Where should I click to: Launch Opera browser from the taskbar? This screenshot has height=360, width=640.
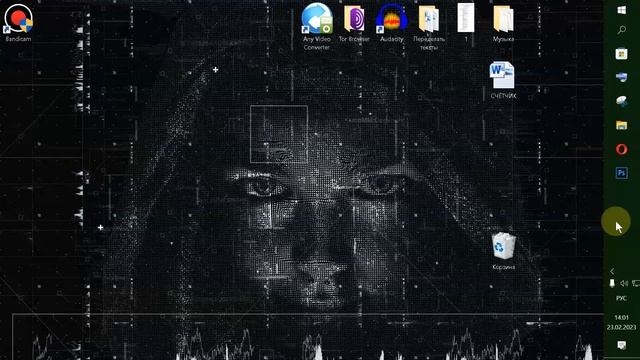click(x=622, y=149)
